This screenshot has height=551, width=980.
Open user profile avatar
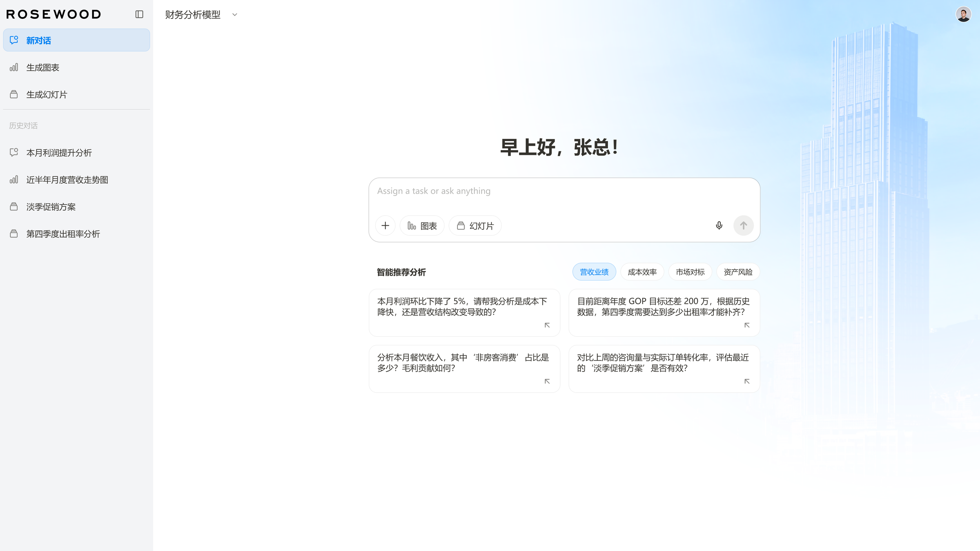coord(963,14)
